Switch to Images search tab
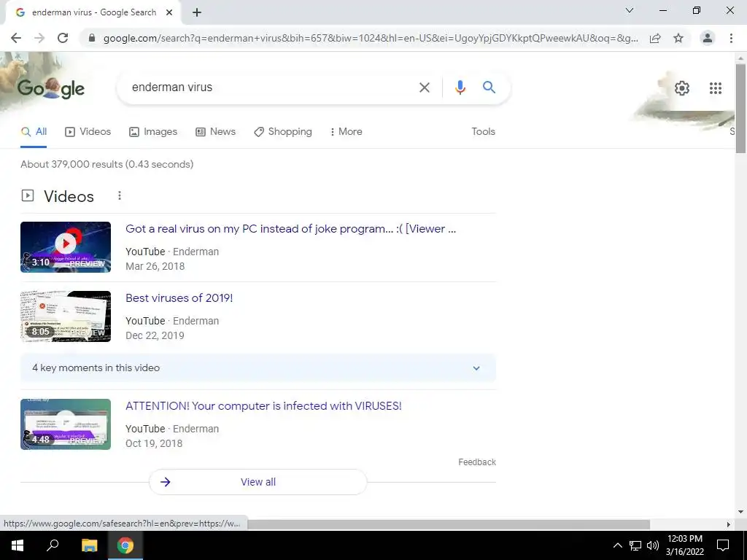 coord(153,132)
